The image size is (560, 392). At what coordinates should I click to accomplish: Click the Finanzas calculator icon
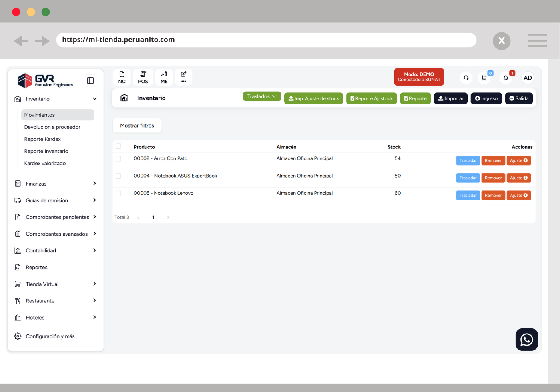tap(18, 184)
